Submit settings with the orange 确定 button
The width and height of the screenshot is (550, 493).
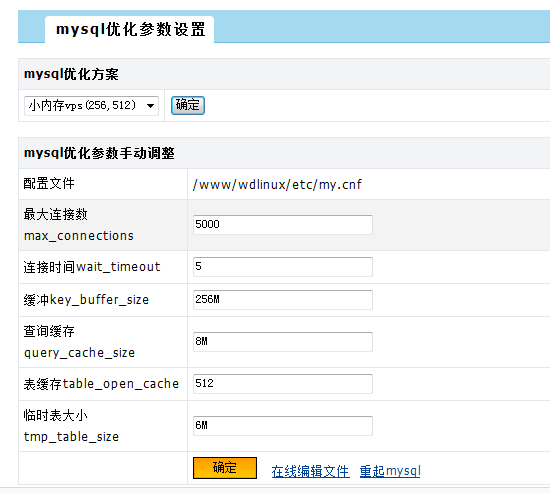[x=225, y=468]
